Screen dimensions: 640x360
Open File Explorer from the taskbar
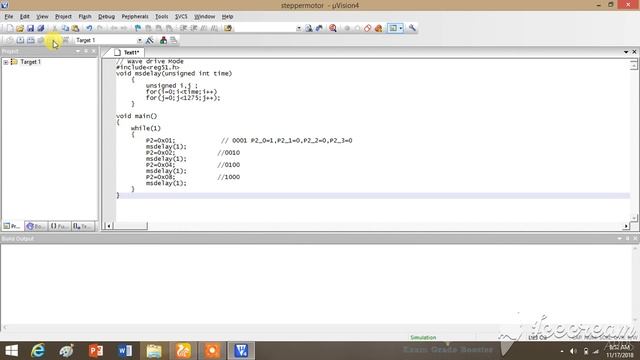(x=154, y=351)
